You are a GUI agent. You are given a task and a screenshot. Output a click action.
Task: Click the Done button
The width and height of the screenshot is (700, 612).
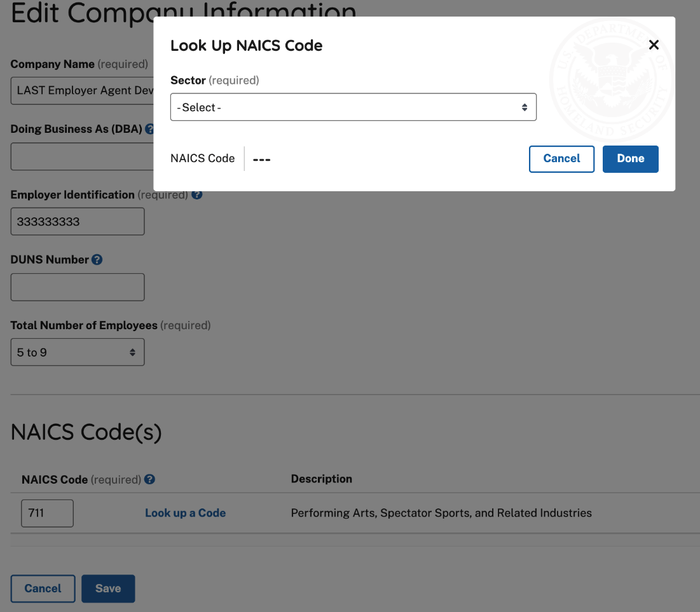coord(630,159)
